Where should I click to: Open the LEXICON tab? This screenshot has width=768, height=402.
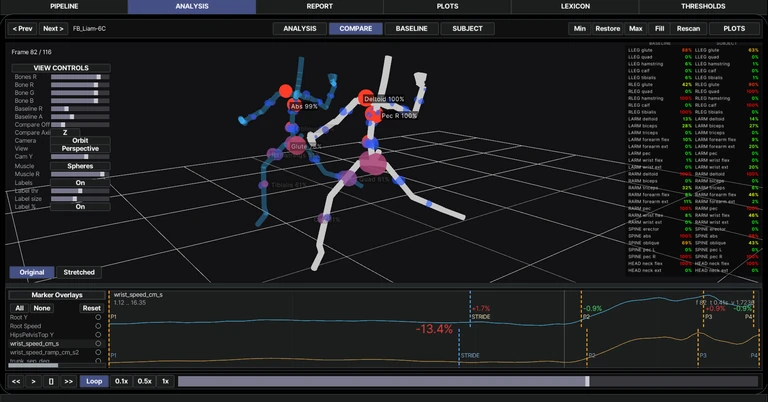(x=575, y=6)
